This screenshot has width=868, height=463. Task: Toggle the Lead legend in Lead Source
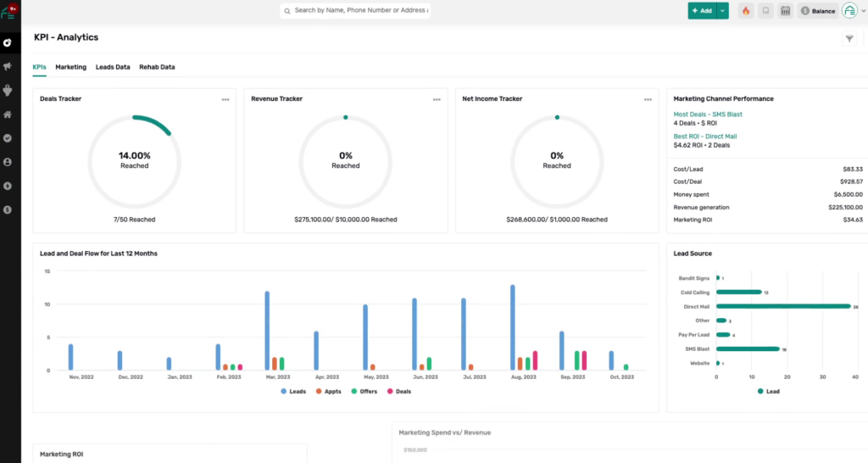(x=768, y=392)
